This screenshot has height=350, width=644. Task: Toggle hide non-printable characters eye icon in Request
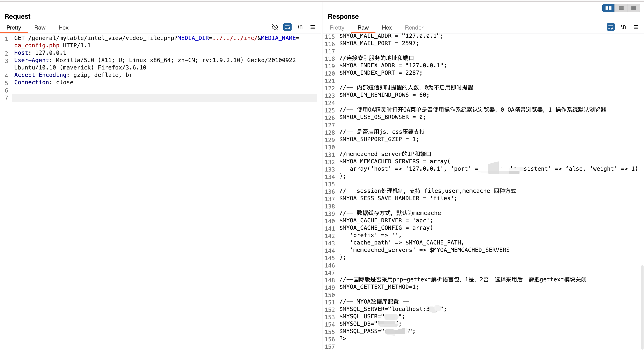275,27
